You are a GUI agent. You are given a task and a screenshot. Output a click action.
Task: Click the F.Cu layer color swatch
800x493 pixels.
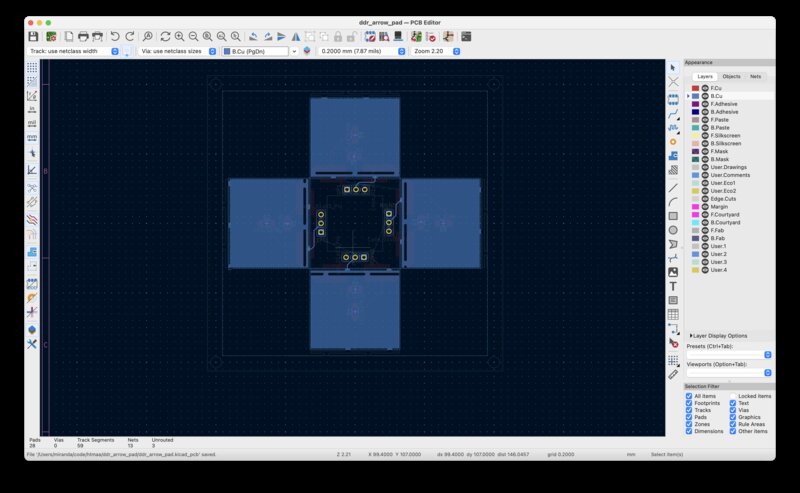point(695,88)
